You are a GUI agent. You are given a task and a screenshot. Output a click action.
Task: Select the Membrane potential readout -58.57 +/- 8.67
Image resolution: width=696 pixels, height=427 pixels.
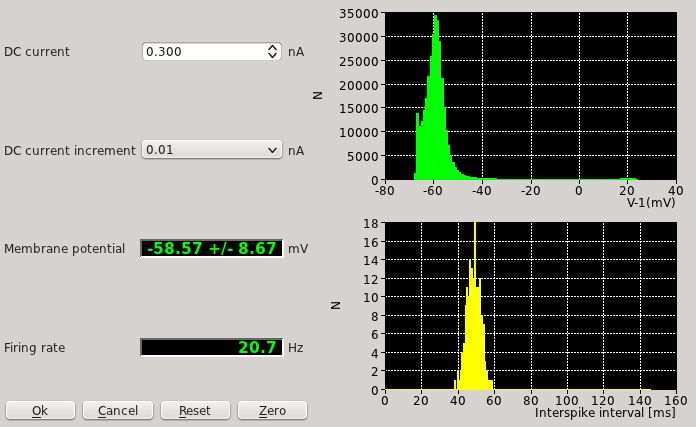pyautogui.click(x=212, y=248)
